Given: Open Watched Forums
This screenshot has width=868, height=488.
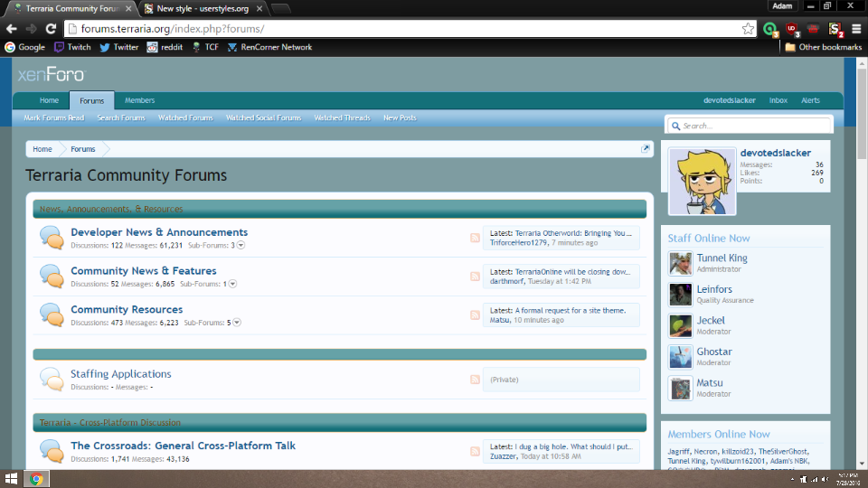Looking at the screenshot, I should pyautogui.click(x=185, y=117).
